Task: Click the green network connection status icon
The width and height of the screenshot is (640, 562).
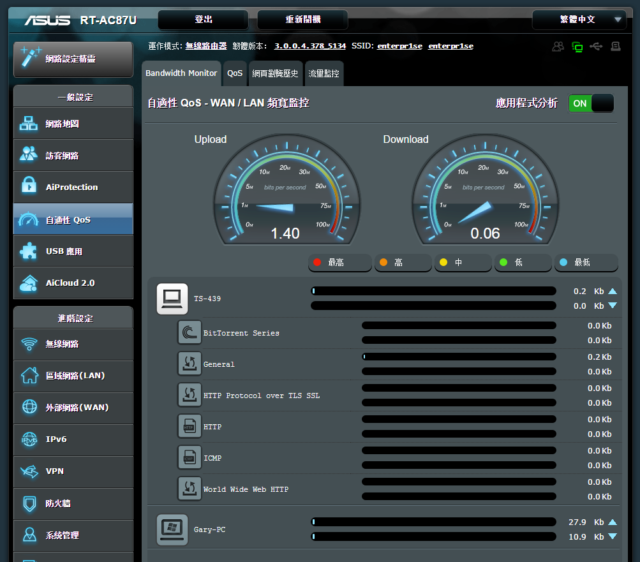Action: 577,47
